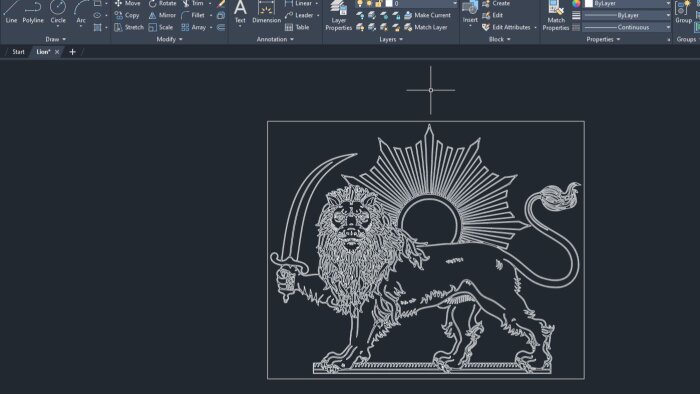Image resolution: width=700 pixels, height=394 pixels.
Task: Activate the Mirror command
Action: pyautogui.click(x=162, y=15)
